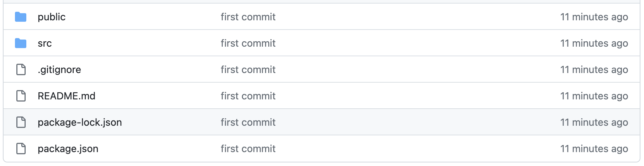The image size is (644, 166).
Task: Open the src directory
Action: (x=45, y=43)
